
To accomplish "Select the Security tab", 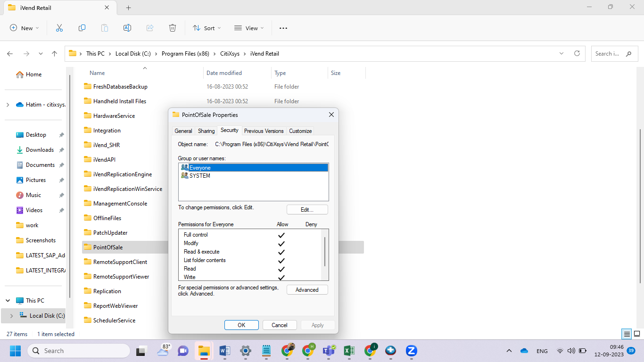I will click(x=230, y=130).
